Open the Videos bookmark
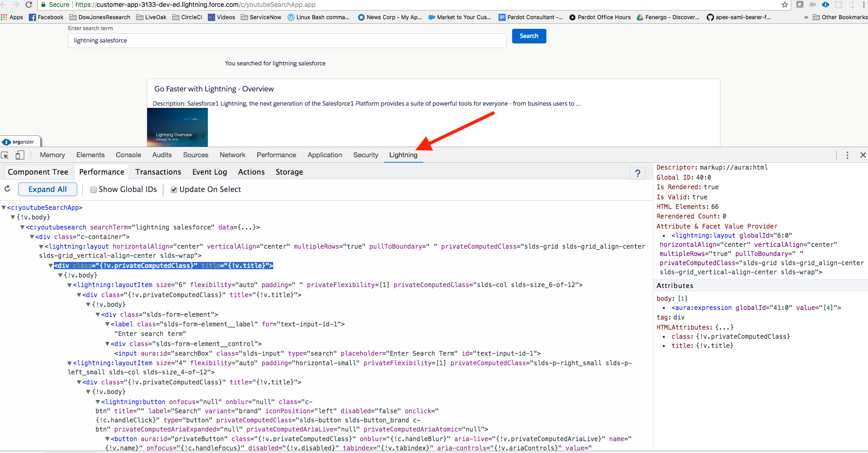 [222, 17]
